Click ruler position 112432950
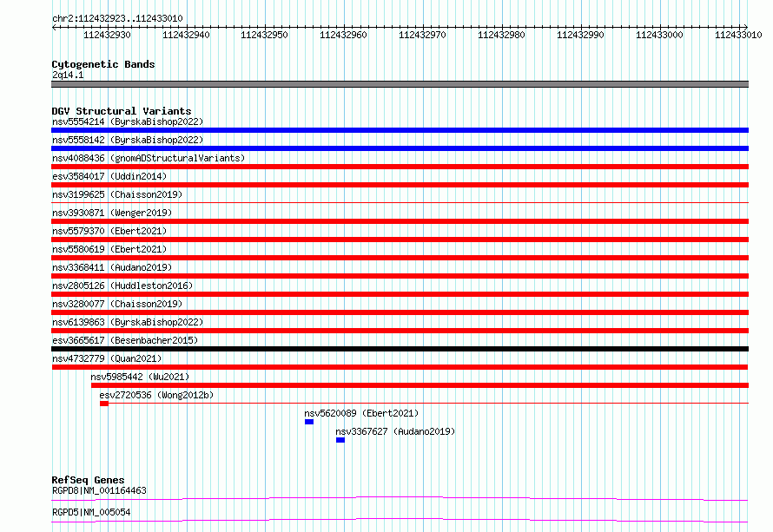Viewport: 773px width, 532px height. coord(264,35)
